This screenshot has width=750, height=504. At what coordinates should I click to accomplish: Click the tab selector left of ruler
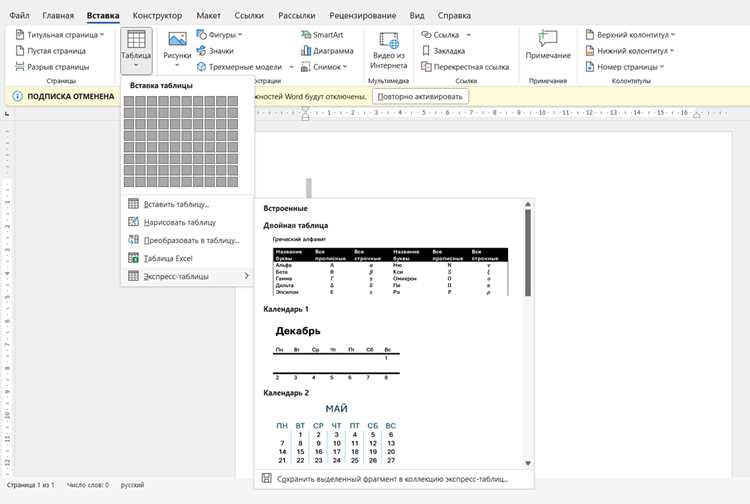click(x=7, y=113)
